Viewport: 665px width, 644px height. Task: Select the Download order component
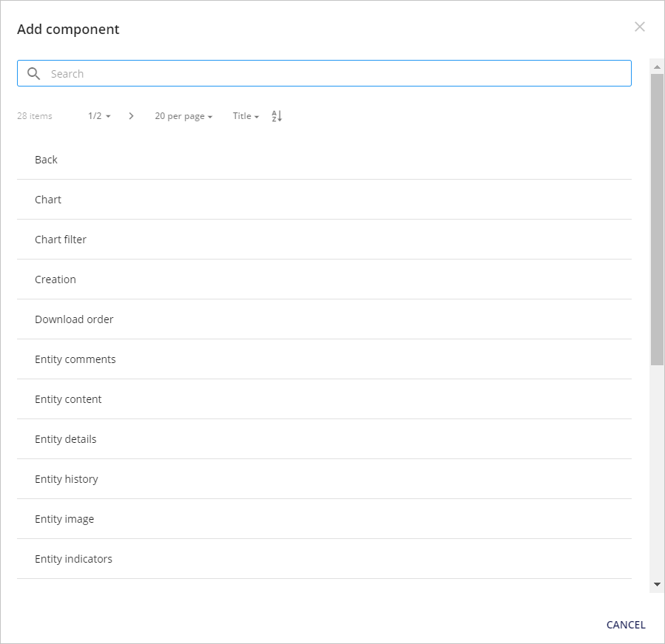pyautogui.click(x=324, y=319)
